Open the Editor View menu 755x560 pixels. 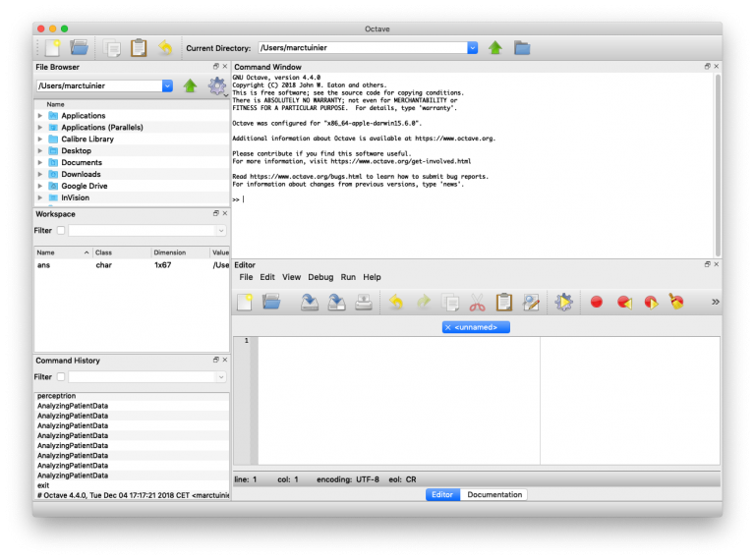click(x=291, y=277)
